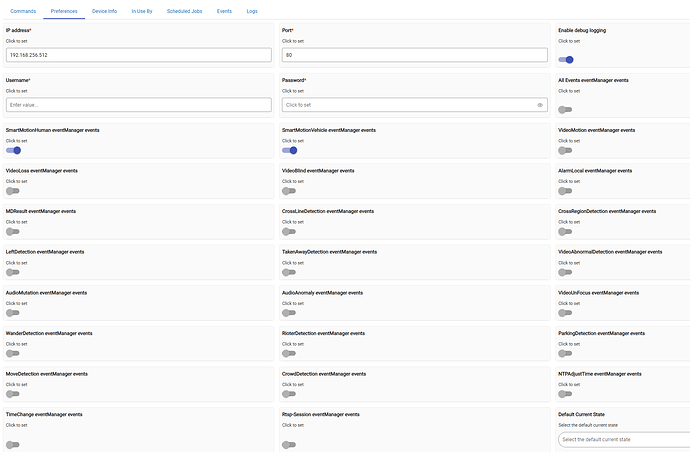The image size is (690, 452).
Task: Disable the debug logging toggle
Action: 566,60
